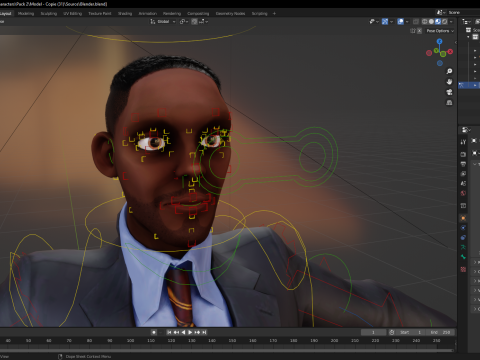
Task: Open the World properties tab
Action: pyautogui.click(x=463, y=193)
